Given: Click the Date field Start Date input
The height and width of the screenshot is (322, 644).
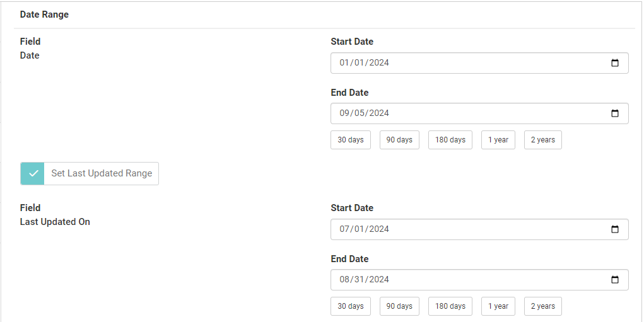Looking at the screenshot, I should [467, 63].
